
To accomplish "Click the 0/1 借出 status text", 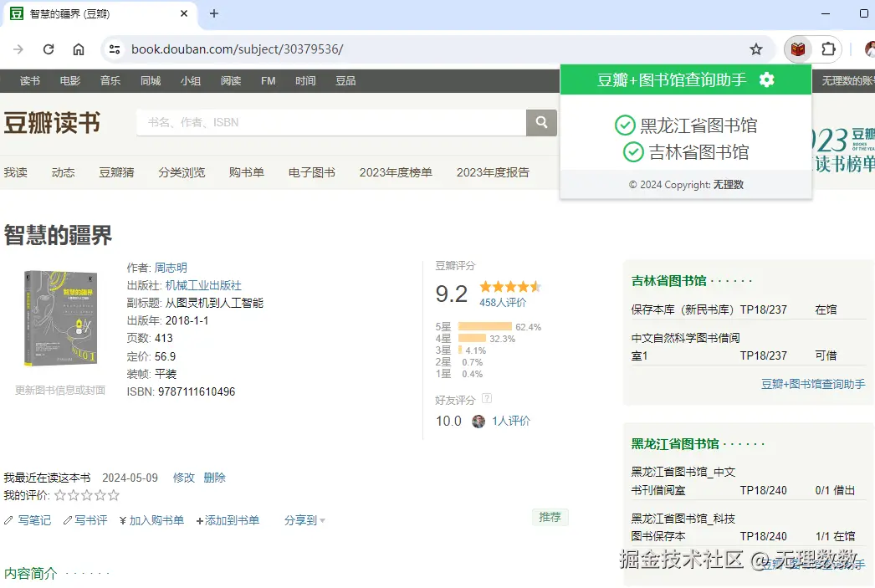I will click(835, 490).
